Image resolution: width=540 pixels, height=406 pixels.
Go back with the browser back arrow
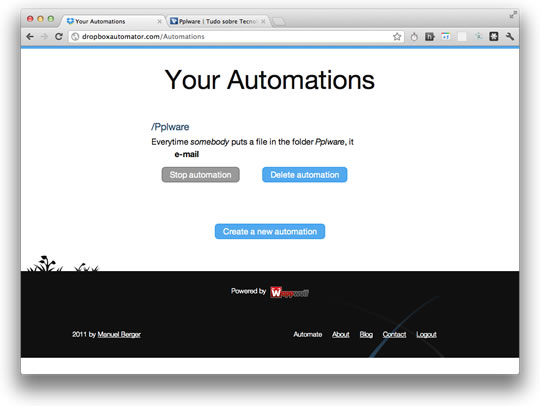click(30, 37)
